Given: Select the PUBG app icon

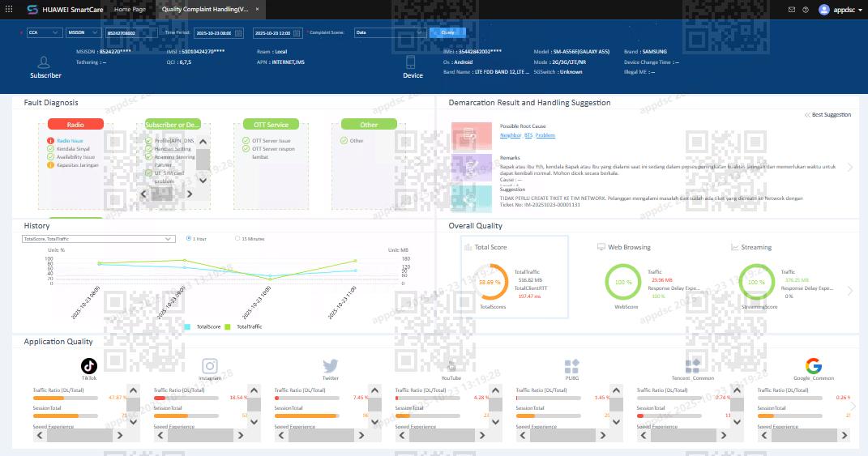Looking at the screenshot, I should tap(572, 366).
